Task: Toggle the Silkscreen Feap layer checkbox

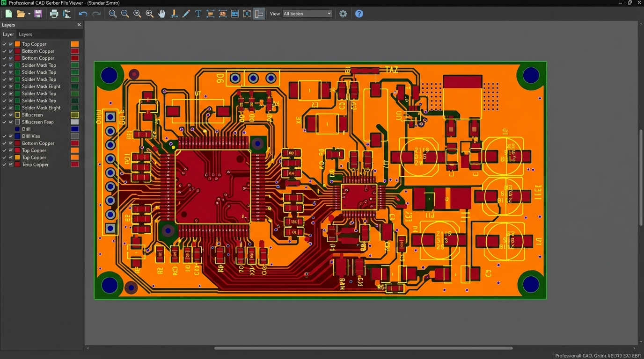Action: tap(11, 122)
